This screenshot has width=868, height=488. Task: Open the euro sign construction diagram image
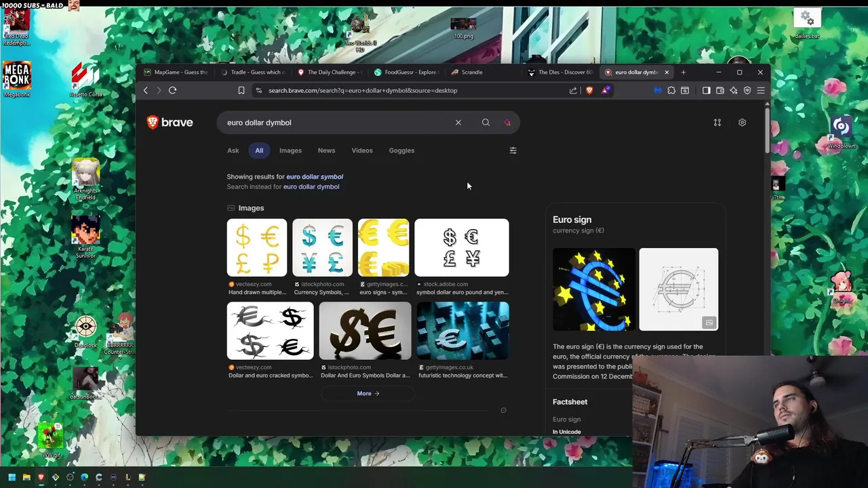click(679, 289)
